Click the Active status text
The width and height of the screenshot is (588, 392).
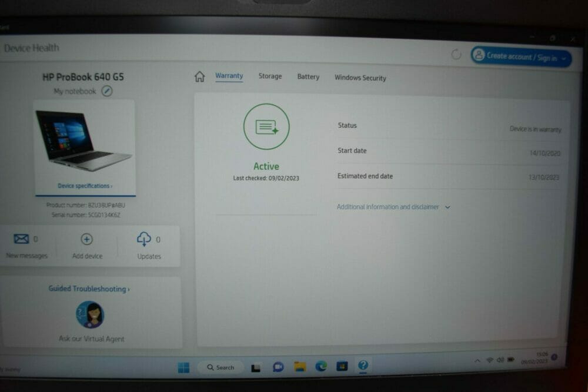[266, 166]
